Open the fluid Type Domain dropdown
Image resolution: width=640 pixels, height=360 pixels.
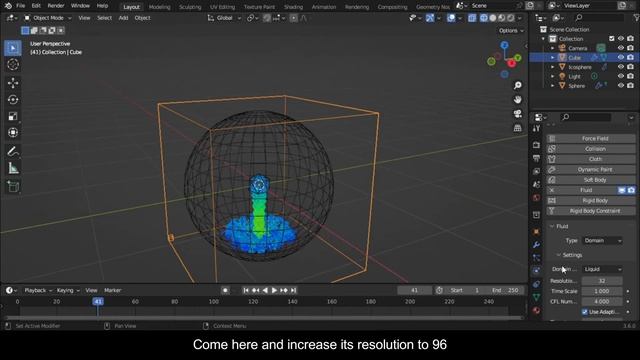pyautogui.click(x=602, y=240)
